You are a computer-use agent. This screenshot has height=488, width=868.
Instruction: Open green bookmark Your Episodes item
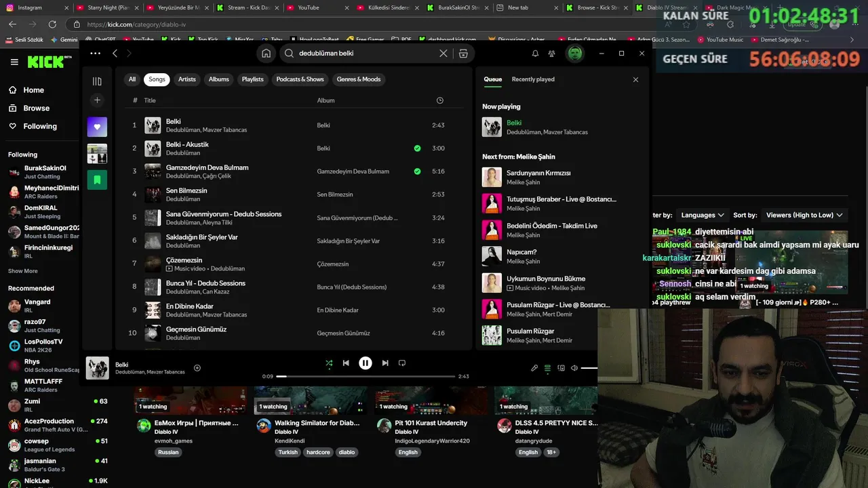(x=97, y=180)
